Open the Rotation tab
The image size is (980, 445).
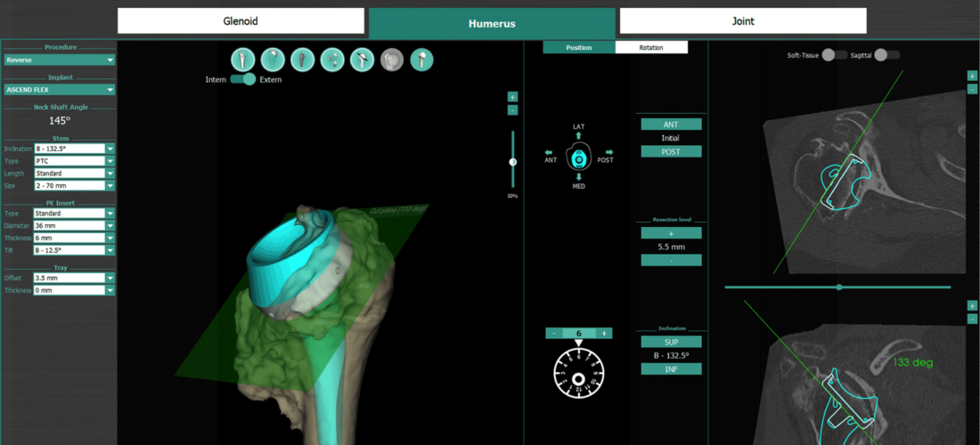pyautogui.click(x=650, y=47)
